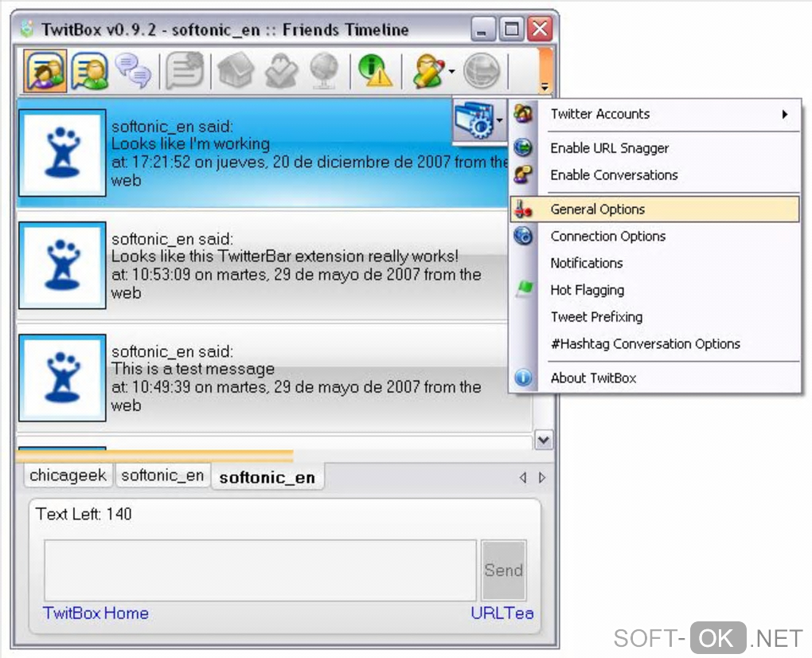Image resolution: width=812 pixels, height=658 pixels.
Task: Click the settings gear window button
Action: pyautogui.click(x=474, y=119)
